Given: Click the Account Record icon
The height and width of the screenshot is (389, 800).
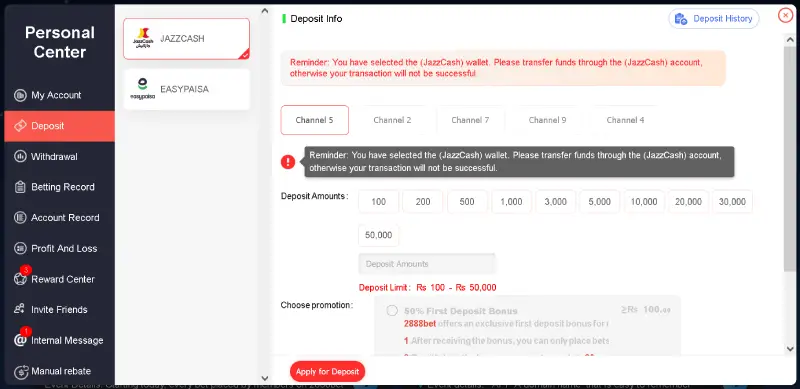Looking at the screenshot, I should tap(20, 218).
